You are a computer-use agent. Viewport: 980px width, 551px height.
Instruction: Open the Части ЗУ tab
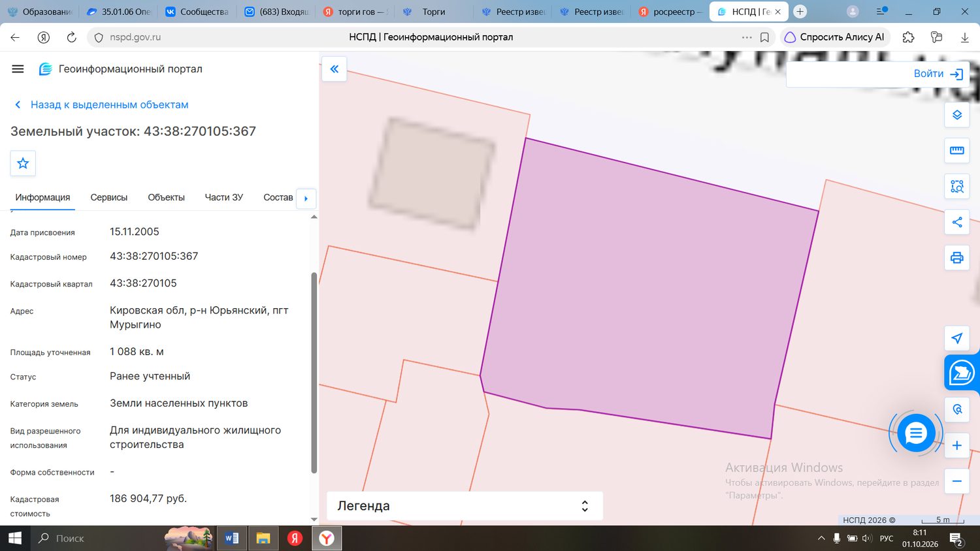(224, 197)
